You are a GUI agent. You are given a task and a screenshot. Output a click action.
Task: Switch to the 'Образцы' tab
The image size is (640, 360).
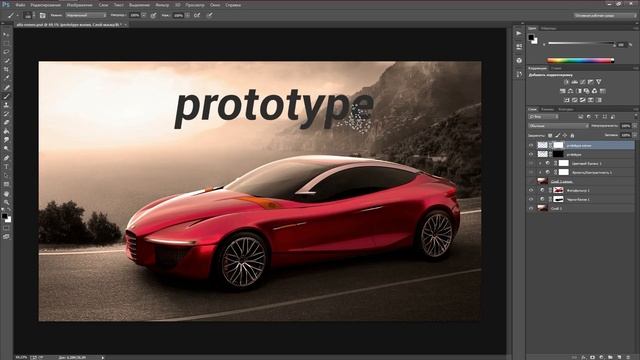coord(548,29)
